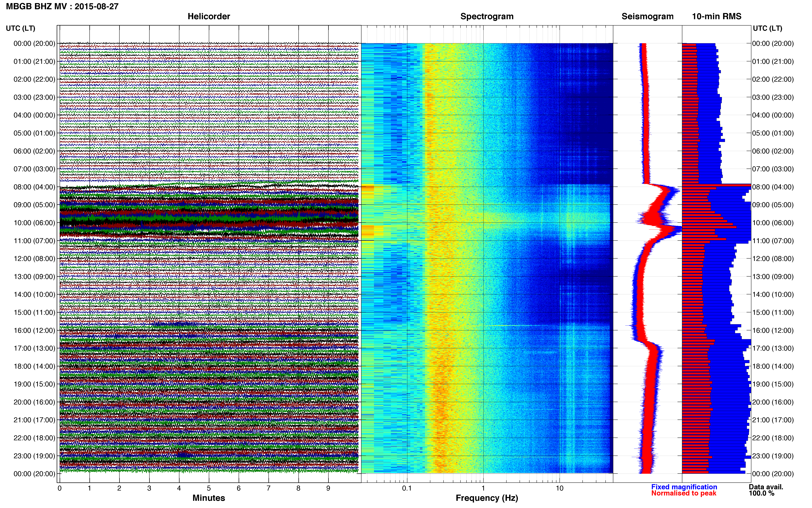The height and width of the screenshot is (508, 812).
Task: Click the Helicorder 15:00 (11:00) time label
Action: (x=34, y=312)
